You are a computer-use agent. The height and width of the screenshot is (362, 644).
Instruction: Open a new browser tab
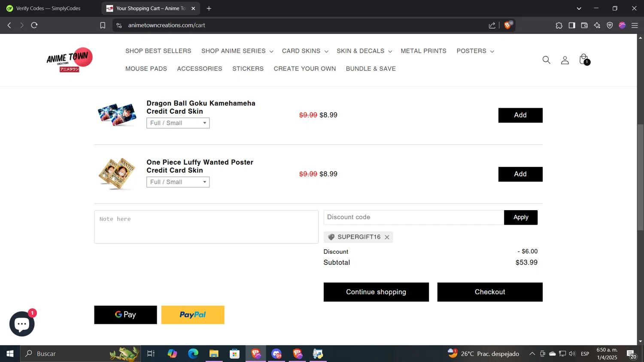click(x=209, y=8)
